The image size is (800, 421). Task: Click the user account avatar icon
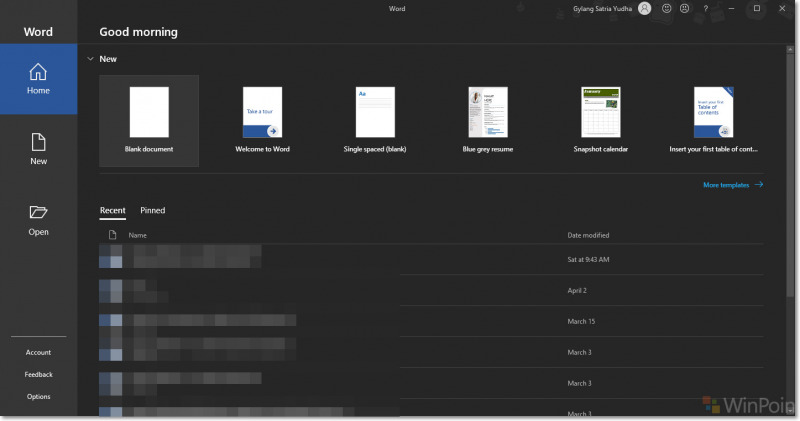[x=645, y=8]
